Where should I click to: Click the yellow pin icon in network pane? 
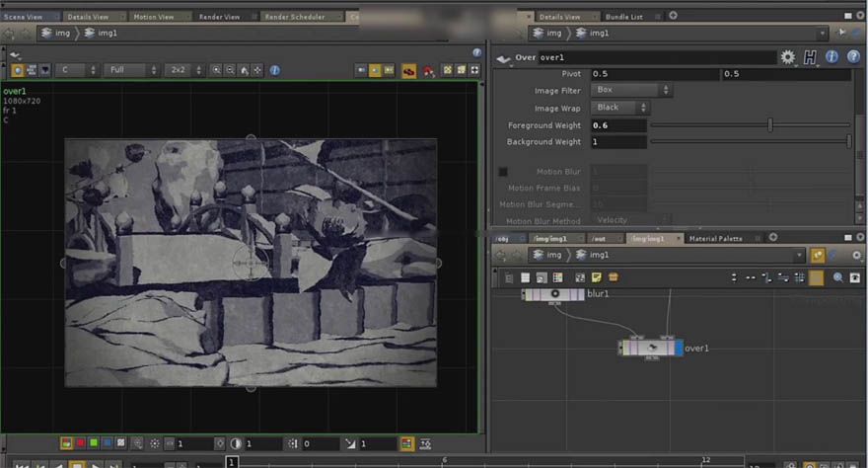[x=817, y=255]
